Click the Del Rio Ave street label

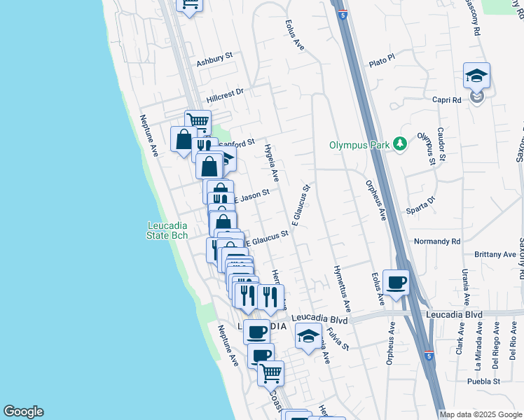513,340
